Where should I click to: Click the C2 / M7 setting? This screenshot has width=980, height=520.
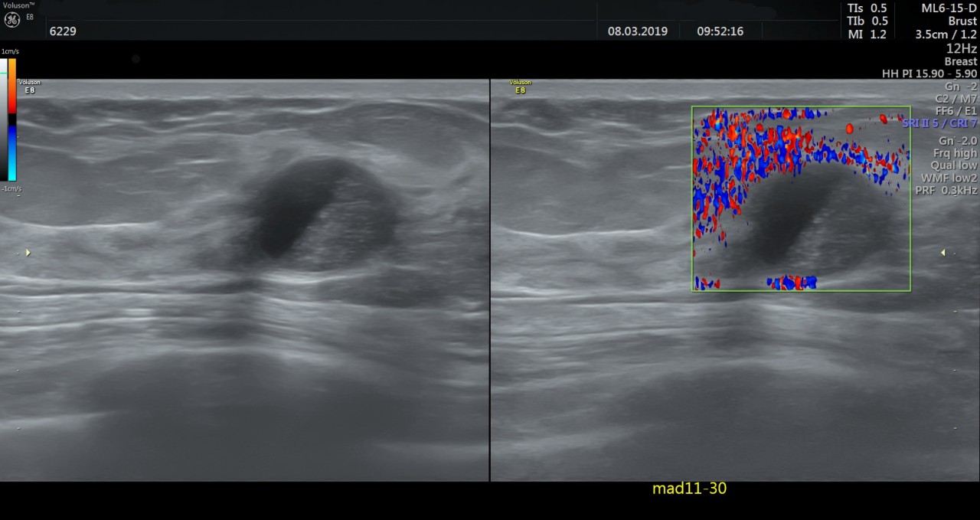click(x=956, y=99)
